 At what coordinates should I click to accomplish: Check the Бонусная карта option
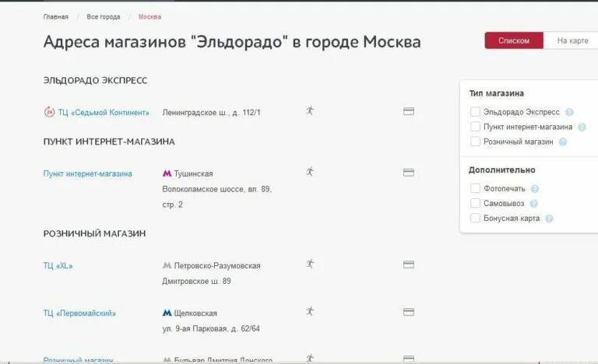(475, 218)
